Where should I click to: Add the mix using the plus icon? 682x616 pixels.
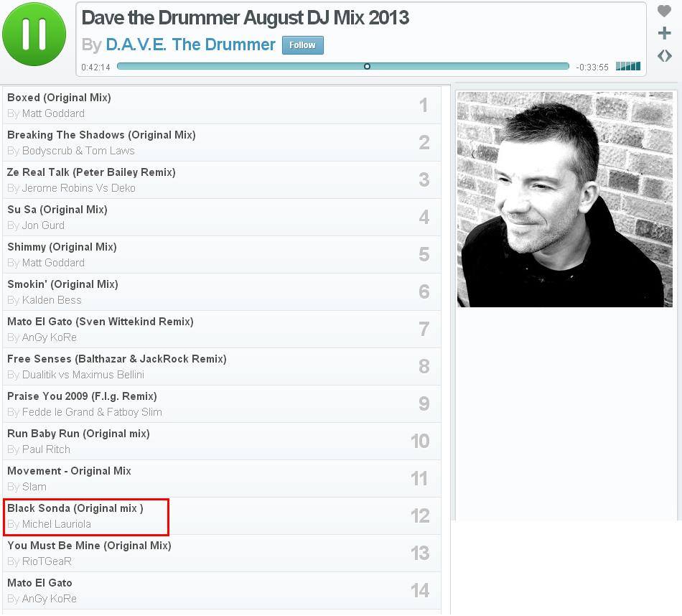click(664, 33)
